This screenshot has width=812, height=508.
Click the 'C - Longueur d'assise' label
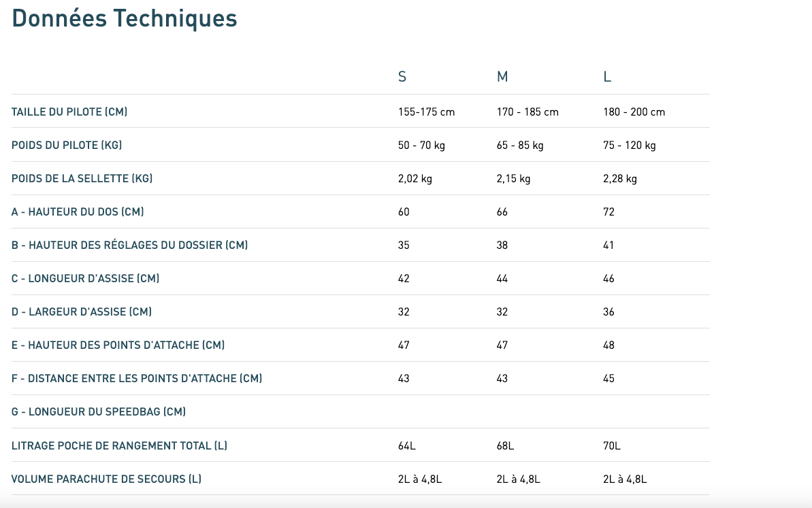pyautogui.click(x=85, y=278)
